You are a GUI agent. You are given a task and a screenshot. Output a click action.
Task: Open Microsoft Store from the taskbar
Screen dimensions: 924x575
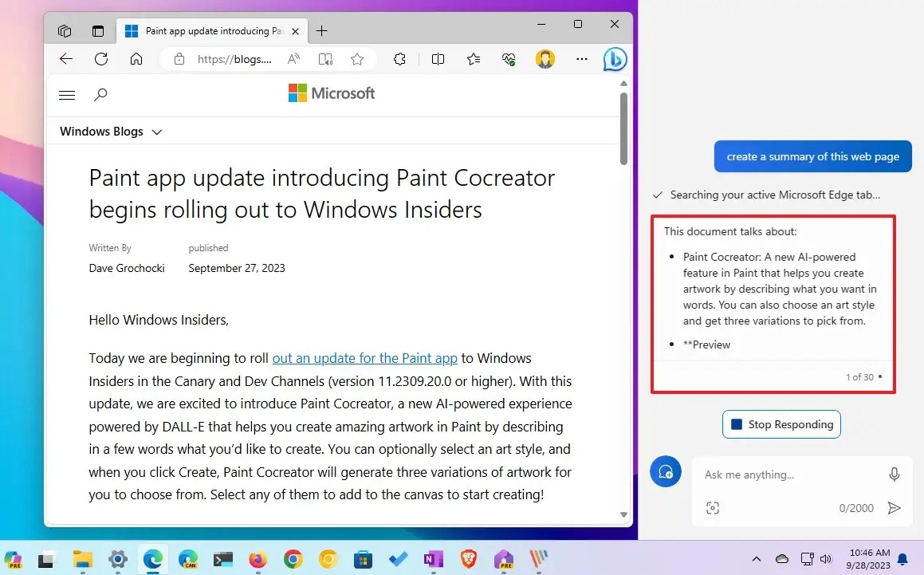(x=363, y=559)
